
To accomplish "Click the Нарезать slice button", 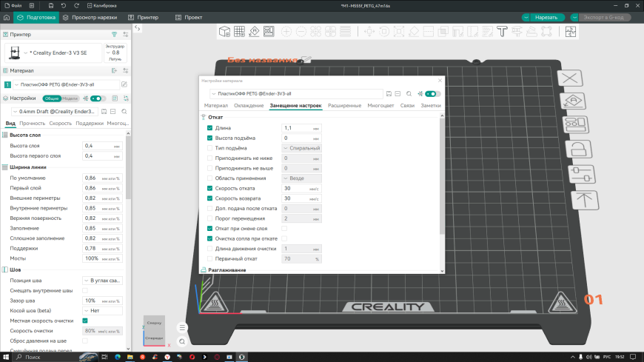I will tap(546, 17).
